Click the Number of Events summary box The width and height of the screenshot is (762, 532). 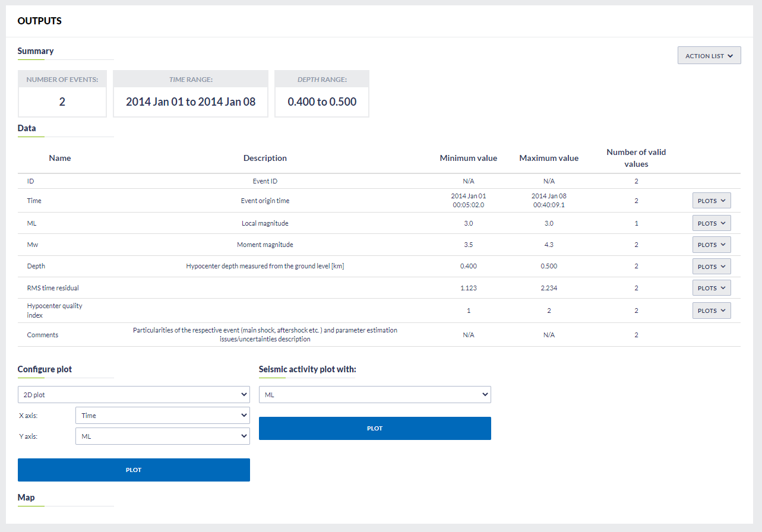coord(62,94)
